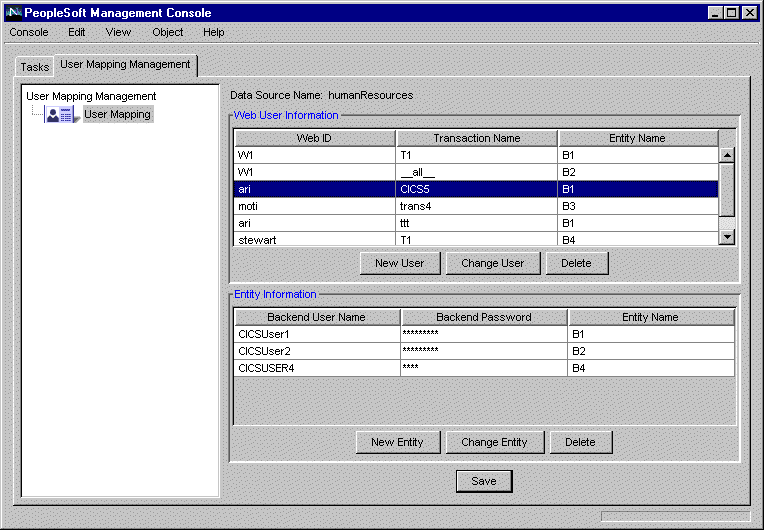Open the Edit menu

(76, 32)
